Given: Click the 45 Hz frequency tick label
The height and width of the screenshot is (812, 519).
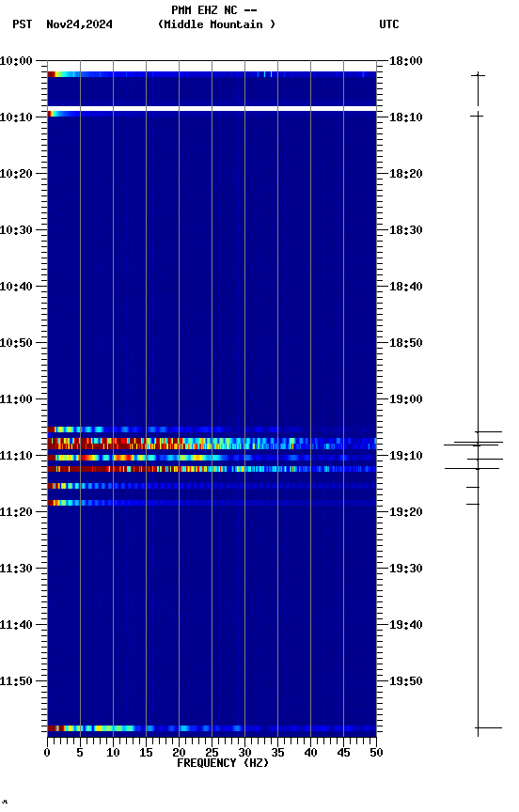Looking at the screenshot, I should [343, 753].
